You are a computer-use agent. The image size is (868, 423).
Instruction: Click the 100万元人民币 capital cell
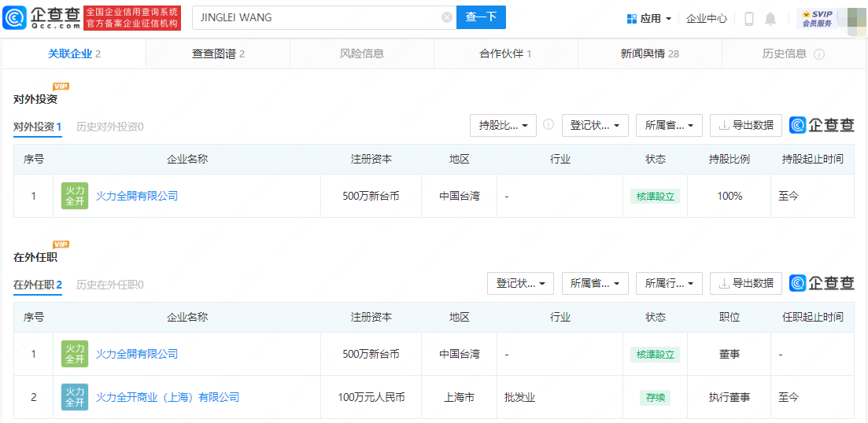371,397
